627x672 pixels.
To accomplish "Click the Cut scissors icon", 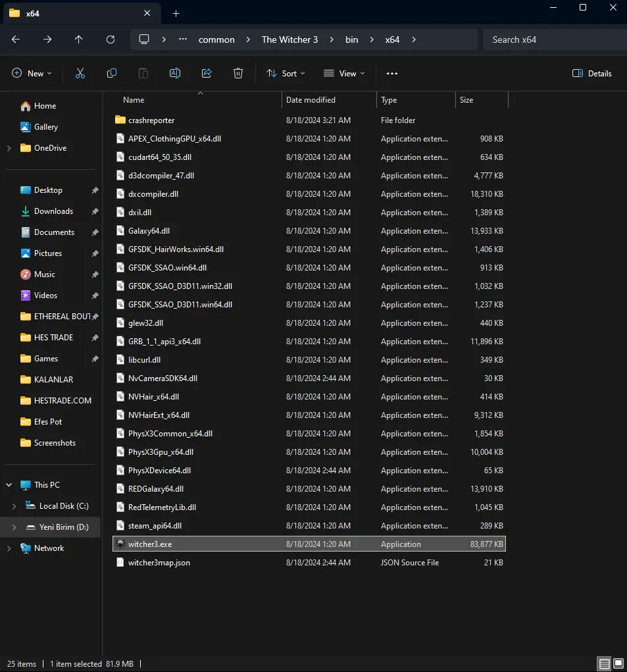I will click(80, 73).
